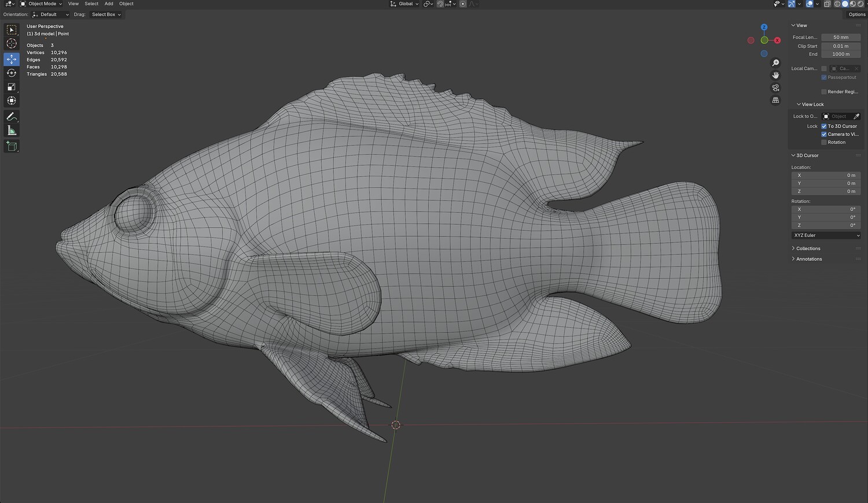This screenshot has height=503, width=868.
Task: Open the editor type dropdown
Action: click(x=9, y=4)
